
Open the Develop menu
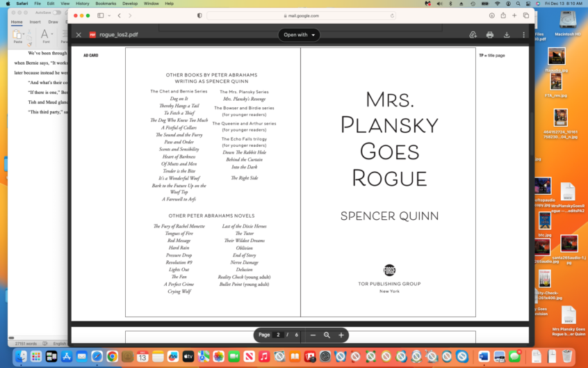coord(130,3)
